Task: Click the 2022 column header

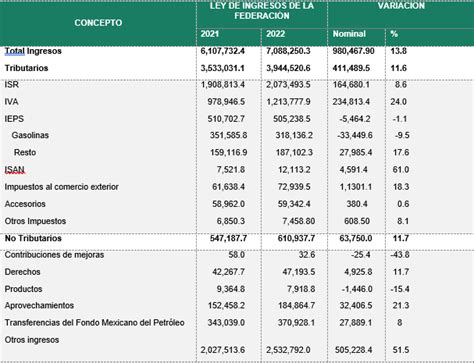Action: point(275,34)
